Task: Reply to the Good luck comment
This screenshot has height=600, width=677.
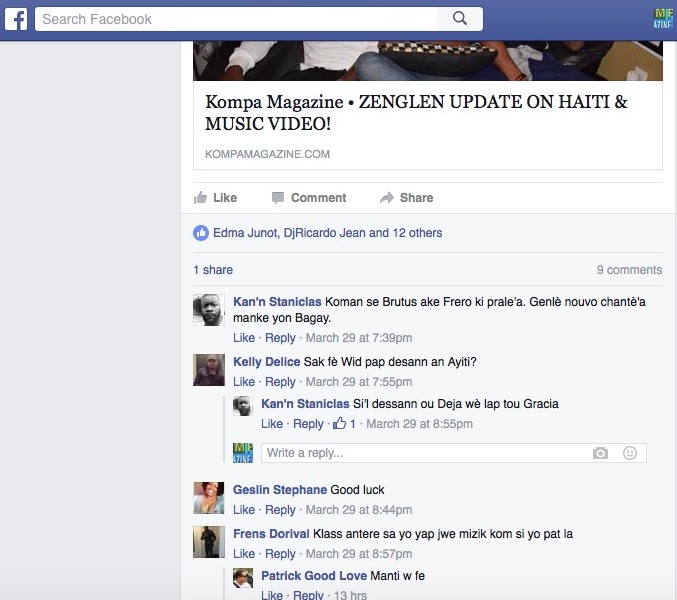Action: click(x=280, y=510)
